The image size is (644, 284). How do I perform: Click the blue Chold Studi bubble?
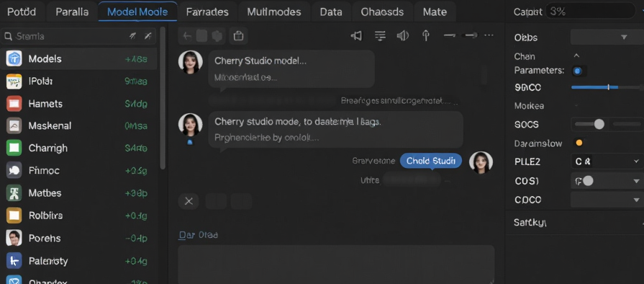click(431, 161)
